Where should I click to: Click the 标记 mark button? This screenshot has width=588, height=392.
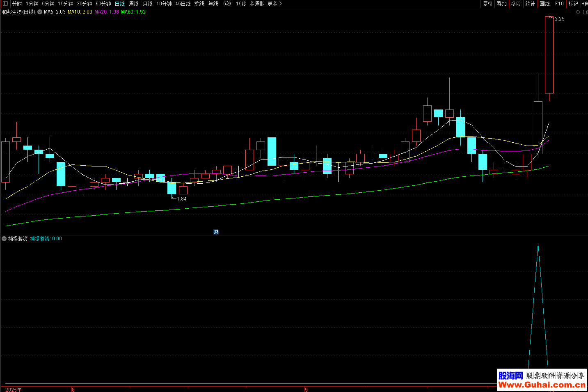coord(573,4)
